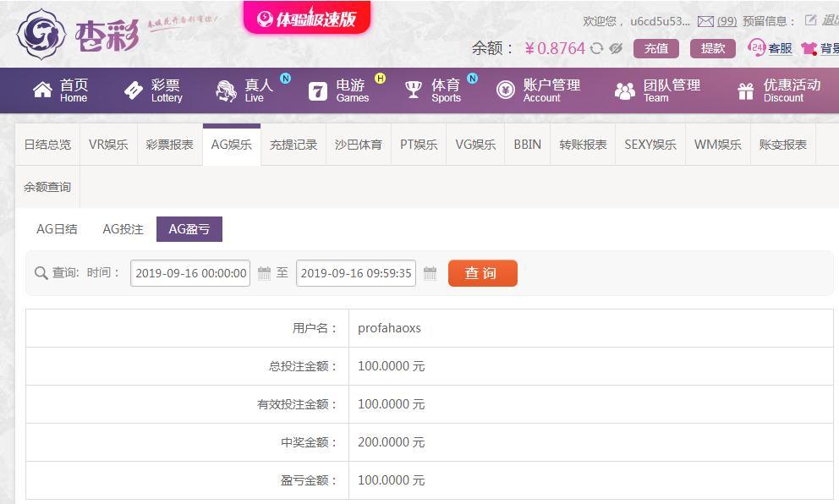Click the trophy Sports icon
839x504 pixels.
coord(413,90)
